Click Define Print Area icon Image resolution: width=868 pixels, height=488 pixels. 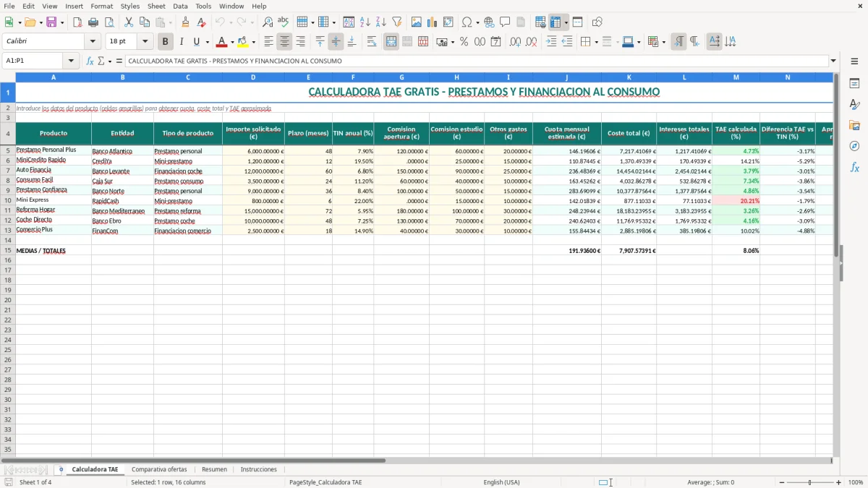tap(540, 22)
